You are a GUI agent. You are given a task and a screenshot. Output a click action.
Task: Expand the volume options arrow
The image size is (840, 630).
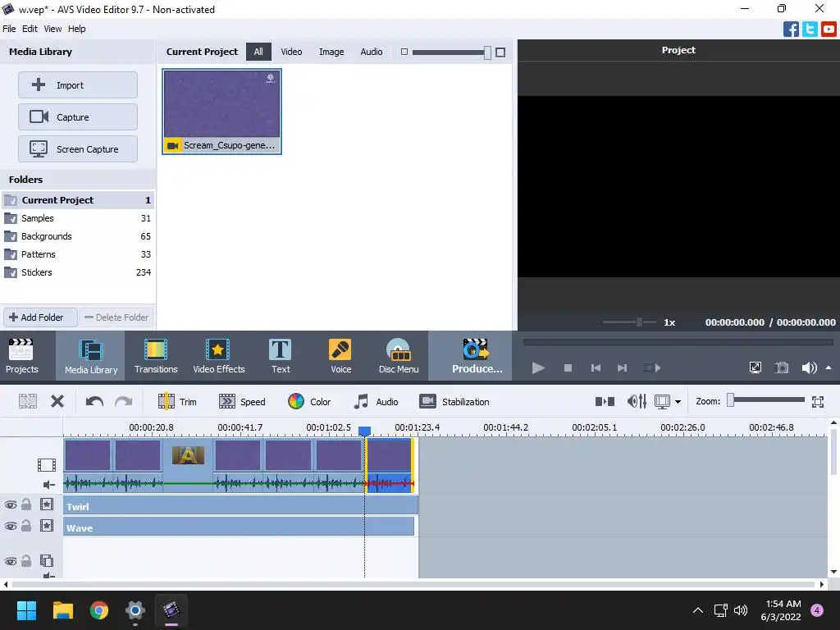[x=829, y=367]
